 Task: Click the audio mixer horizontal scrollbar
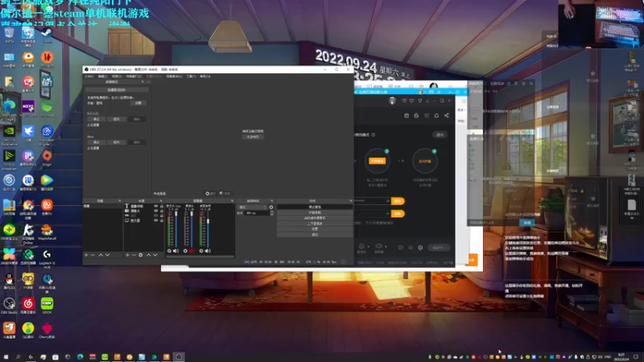tap(200, 257)
